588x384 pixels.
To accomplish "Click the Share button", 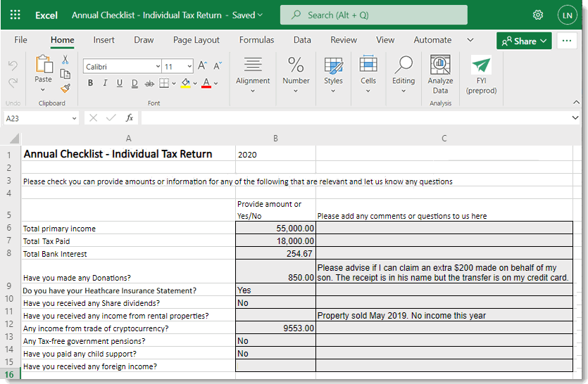I will click(x=524, y=41).
